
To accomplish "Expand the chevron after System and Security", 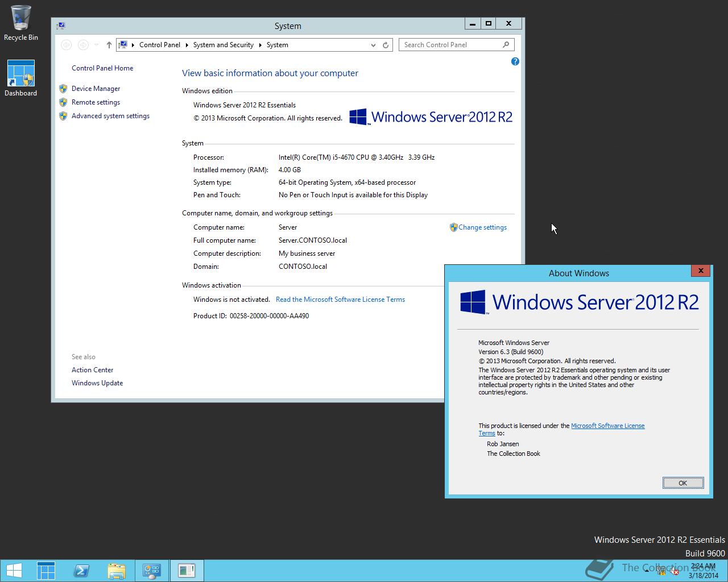I will [260, 45].
